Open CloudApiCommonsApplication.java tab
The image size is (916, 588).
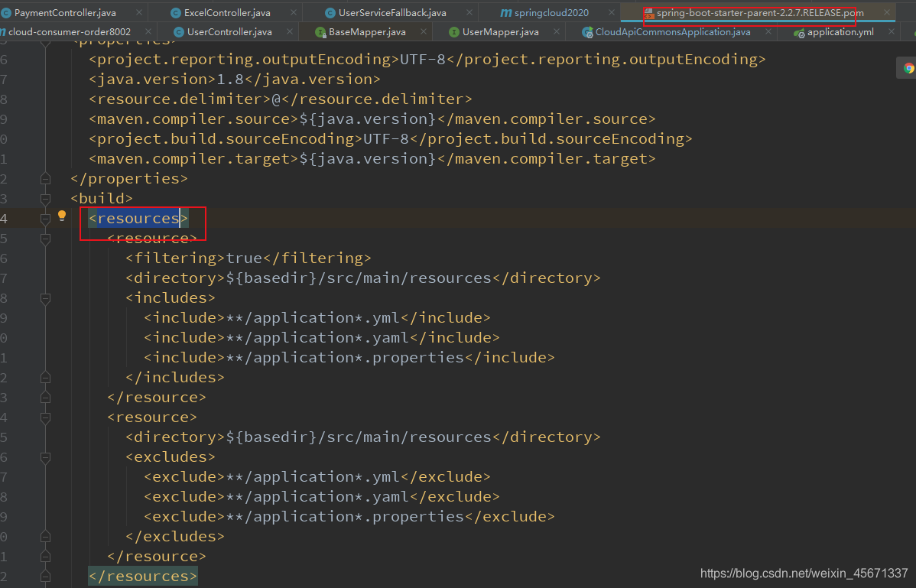673,31
